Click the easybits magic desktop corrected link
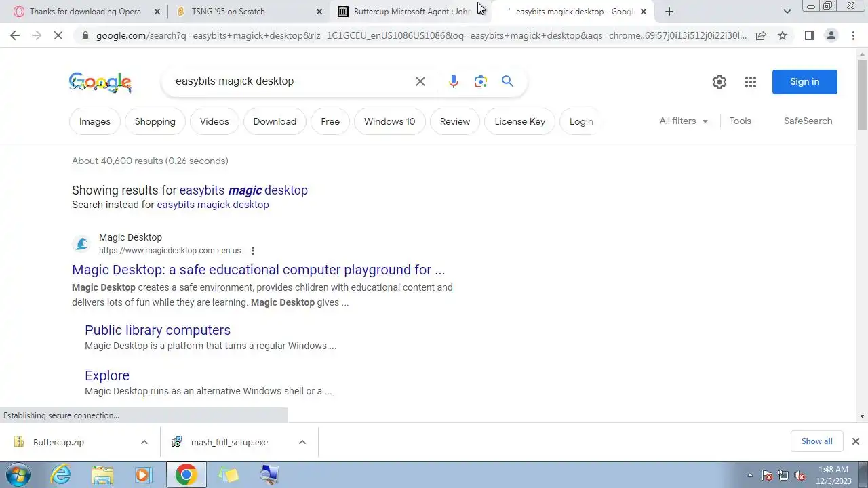Screen dimensions: 868x488 [x=243, y=190]
